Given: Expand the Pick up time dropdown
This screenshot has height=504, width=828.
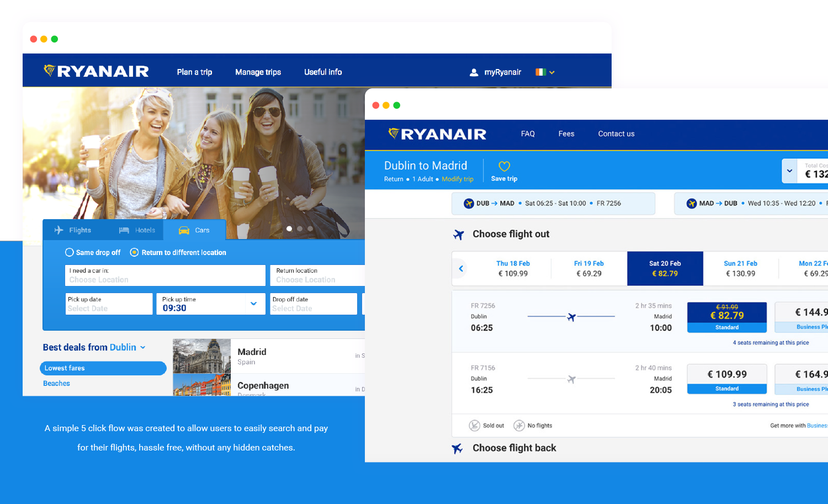Looking at the screenshot, I should pos(254,304).
